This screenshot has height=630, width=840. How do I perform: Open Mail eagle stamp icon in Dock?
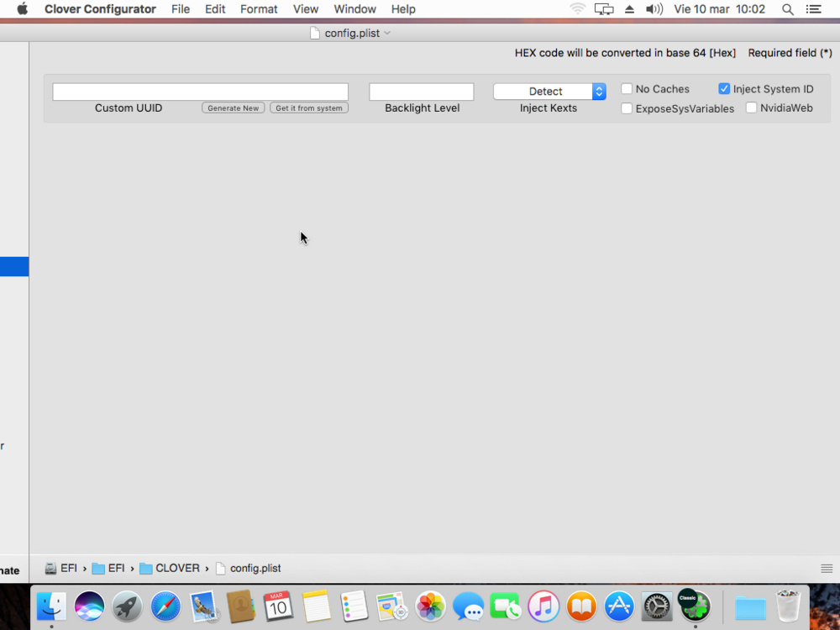203,606
